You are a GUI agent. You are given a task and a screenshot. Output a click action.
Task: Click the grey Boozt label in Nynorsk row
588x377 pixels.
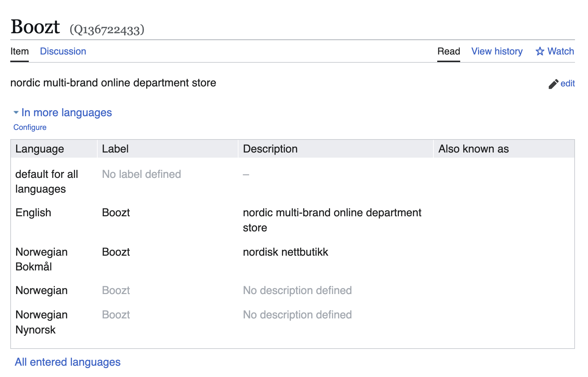116,315
